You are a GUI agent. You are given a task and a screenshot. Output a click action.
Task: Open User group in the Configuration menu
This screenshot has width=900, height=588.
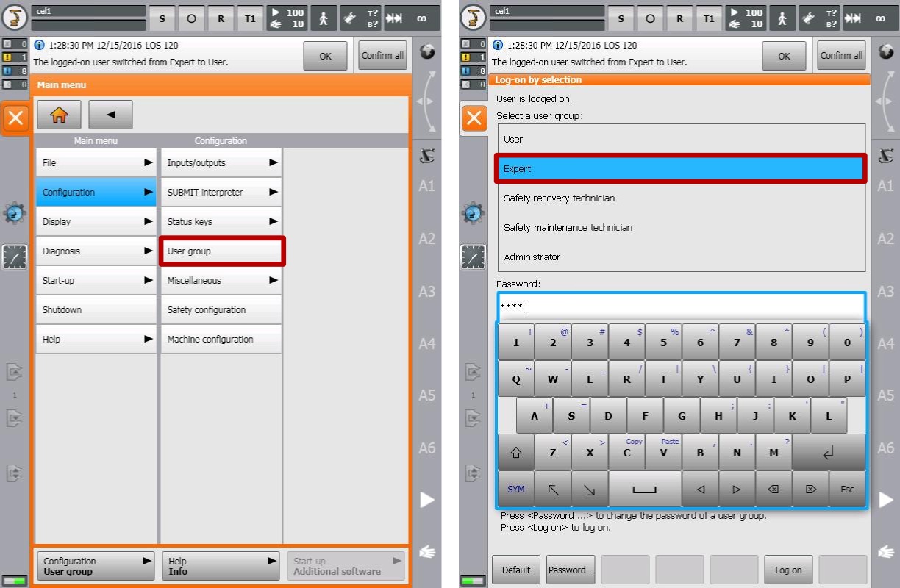(221, 251)
